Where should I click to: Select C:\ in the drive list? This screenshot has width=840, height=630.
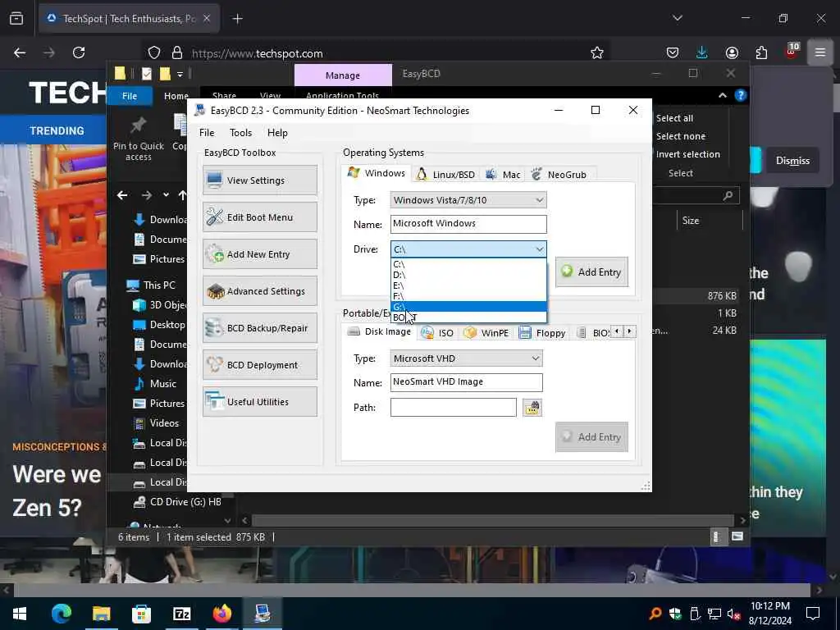(468, 264)
